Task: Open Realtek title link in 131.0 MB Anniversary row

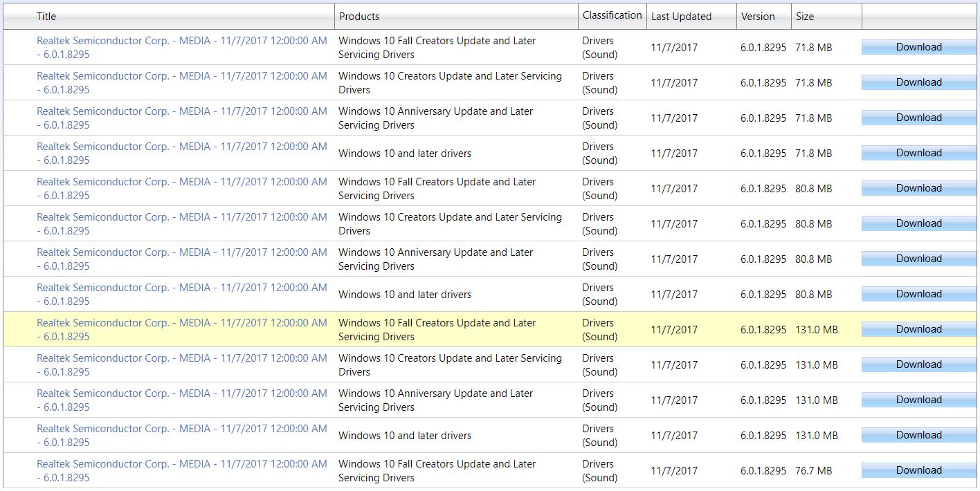Action: [x=182, y=400]
